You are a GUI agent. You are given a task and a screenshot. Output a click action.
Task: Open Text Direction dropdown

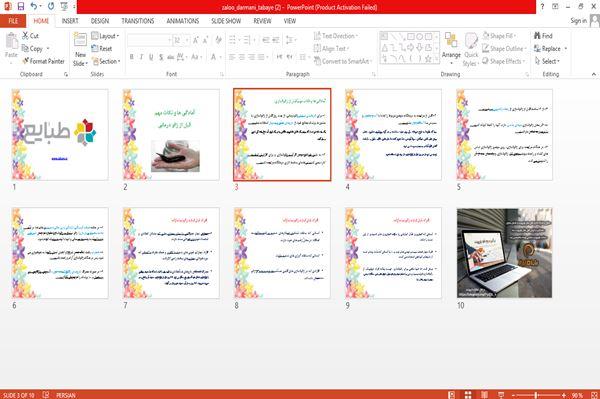[x=336, y=36]
